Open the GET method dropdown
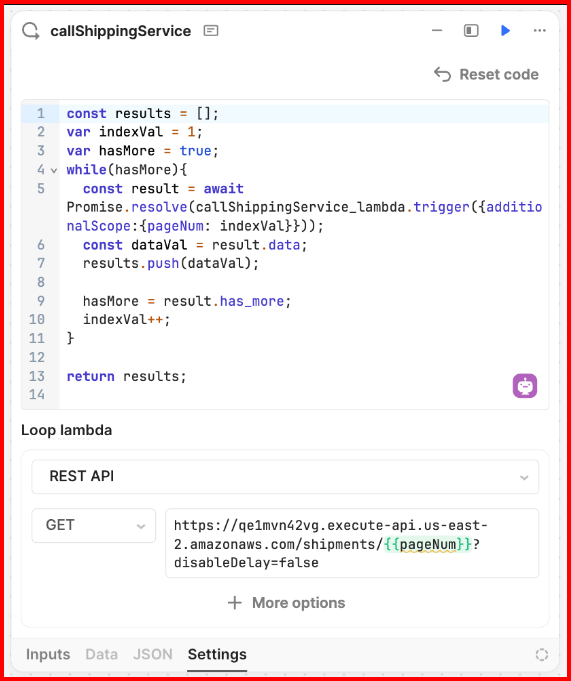This screenshot has width=571, height=681. (x=93, y=526)
